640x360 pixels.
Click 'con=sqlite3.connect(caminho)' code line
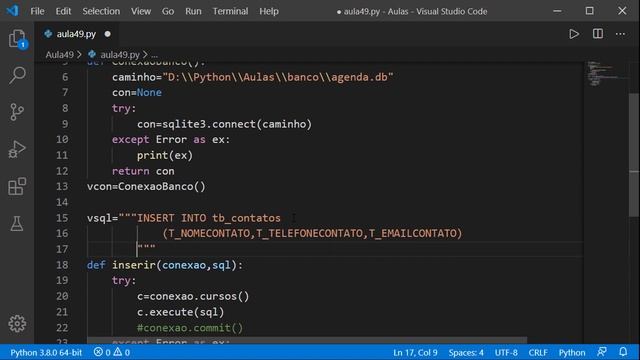(224, 124)
